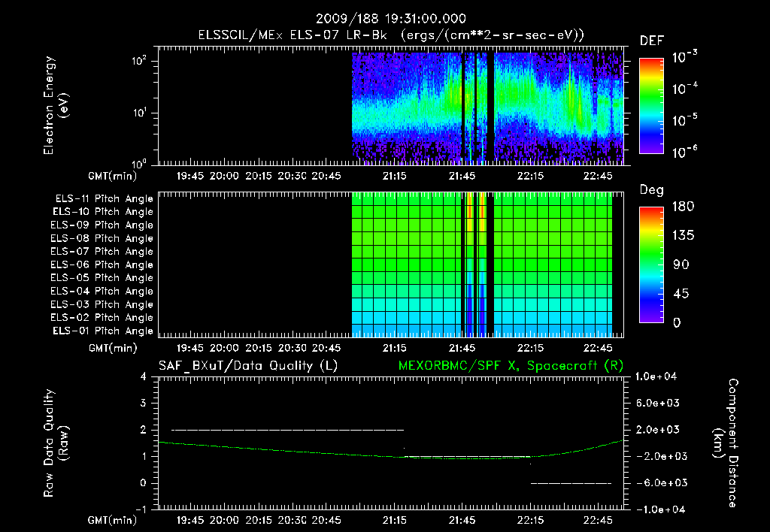Click the 10^0 electron energy tick label
The image size is (770, 532).
point(139,163)
